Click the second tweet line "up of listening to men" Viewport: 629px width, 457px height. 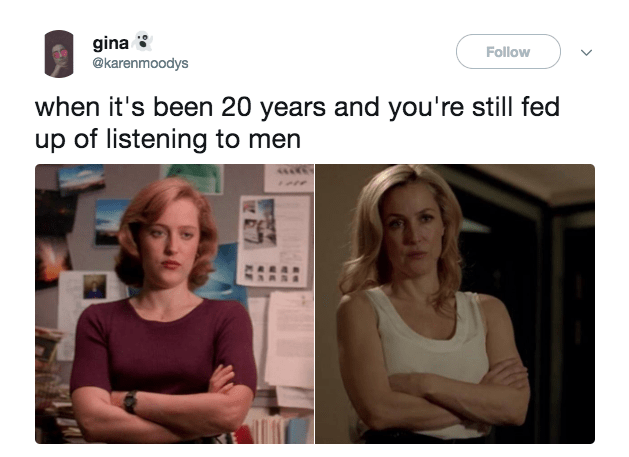[168, 139]
